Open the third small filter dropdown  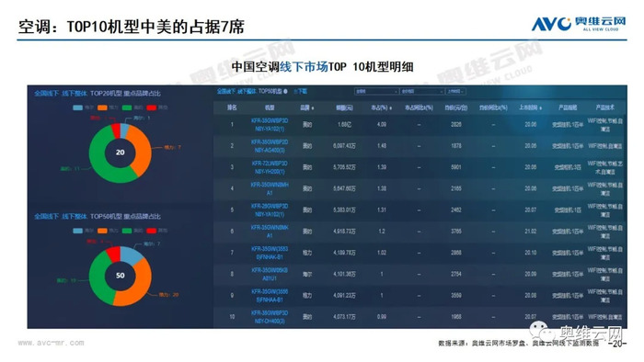click(455, 92)
